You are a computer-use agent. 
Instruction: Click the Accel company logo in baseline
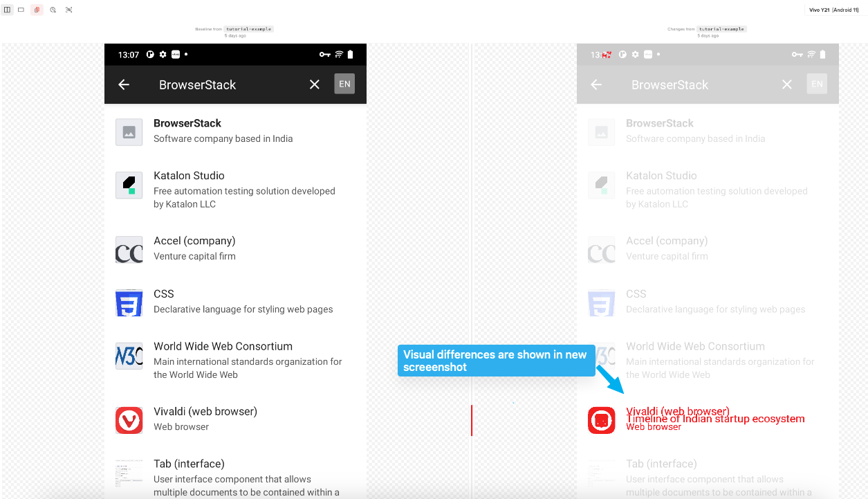(129, 250)
